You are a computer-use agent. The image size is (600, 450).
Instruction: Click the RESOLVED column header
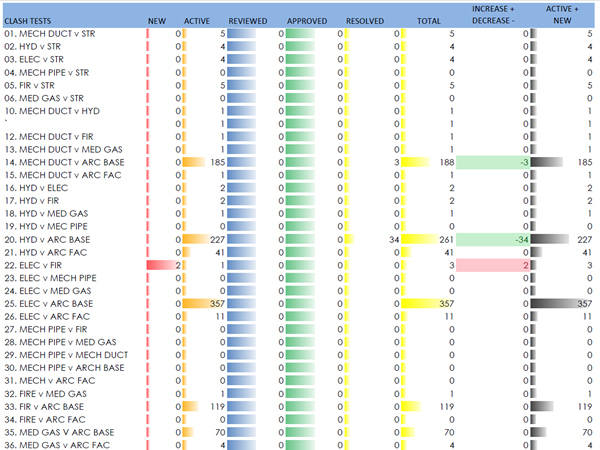point(366,20)
